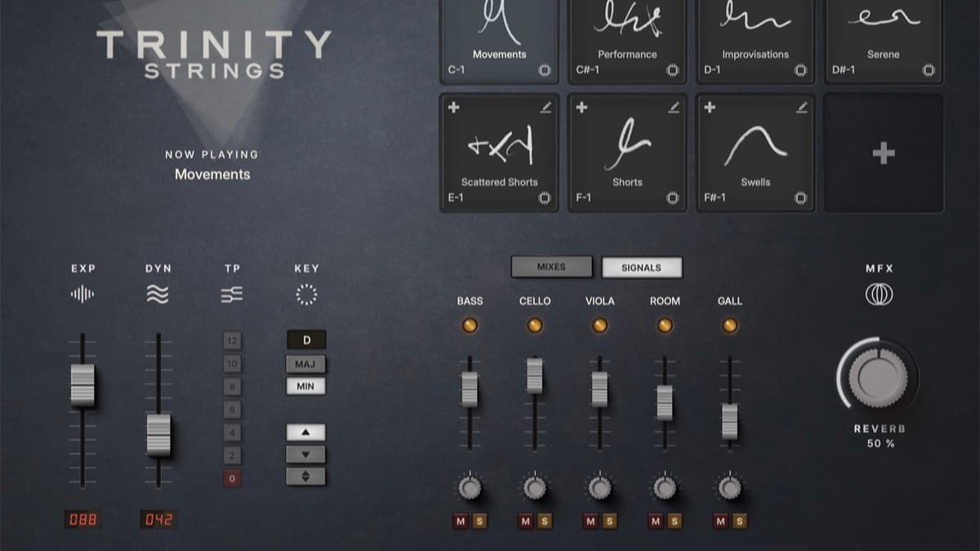Click the key down arrow button
980x551 pixels.
[x=305, y=455]
